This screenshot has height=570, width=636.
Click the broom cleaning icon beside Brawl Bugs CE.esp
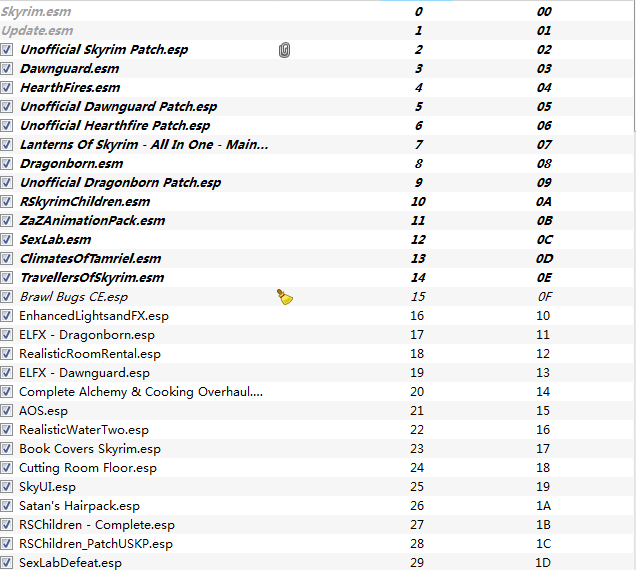coord(285,297)
